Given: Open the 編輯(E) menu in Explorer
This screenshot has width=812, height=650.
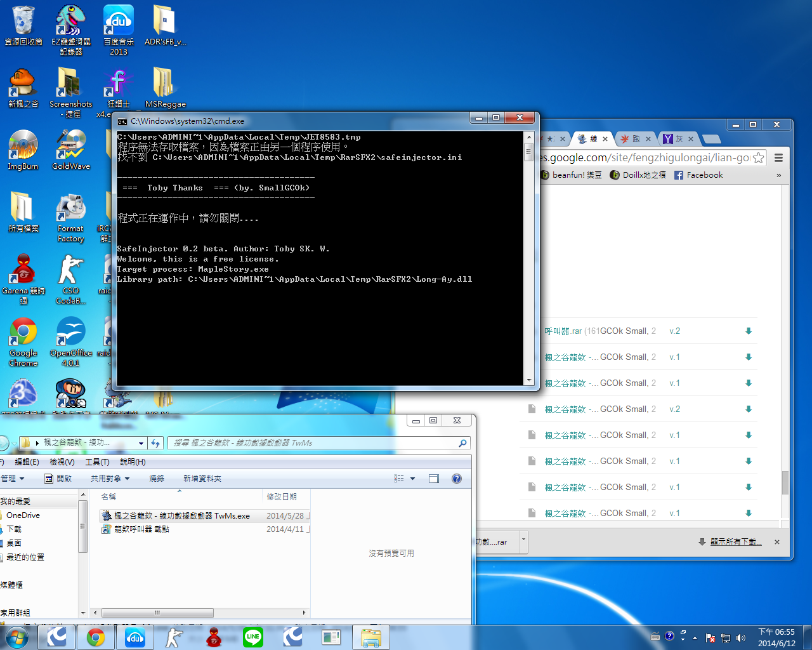Looking at the screenshot, I should point(27,462).
